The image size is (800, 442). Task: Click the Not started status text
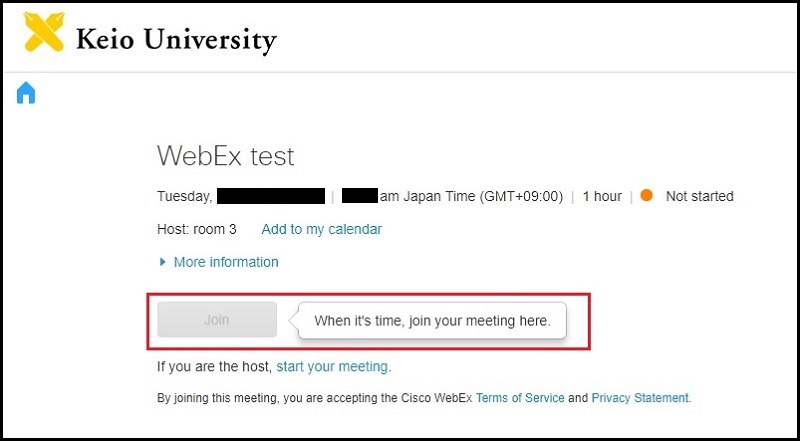point(699,196)
